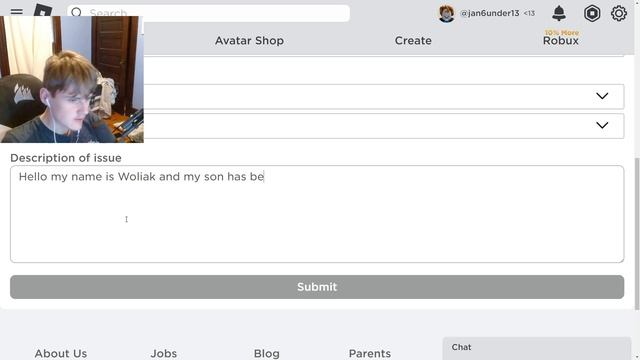The height and width of the screenshot is (360, 640).
Task: Open the notifications bell
Action: pyautogui.click(x=559, y=13)
